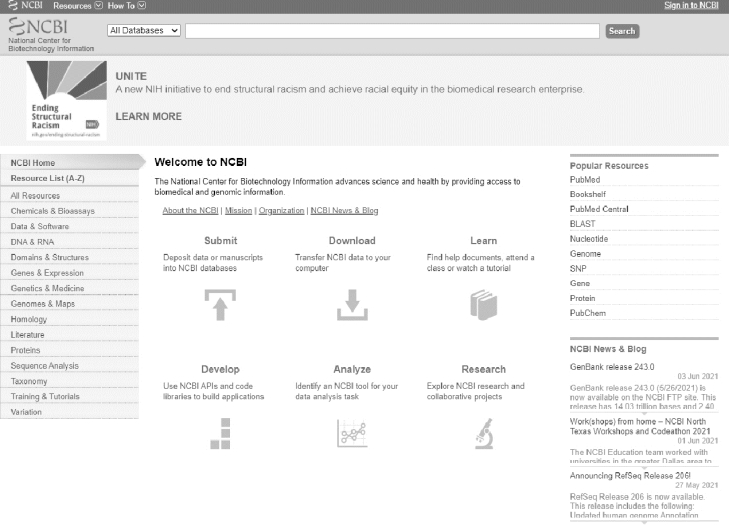Expand the Resources menu in top bar
The image size is (729, 525).
coord(78,6)
